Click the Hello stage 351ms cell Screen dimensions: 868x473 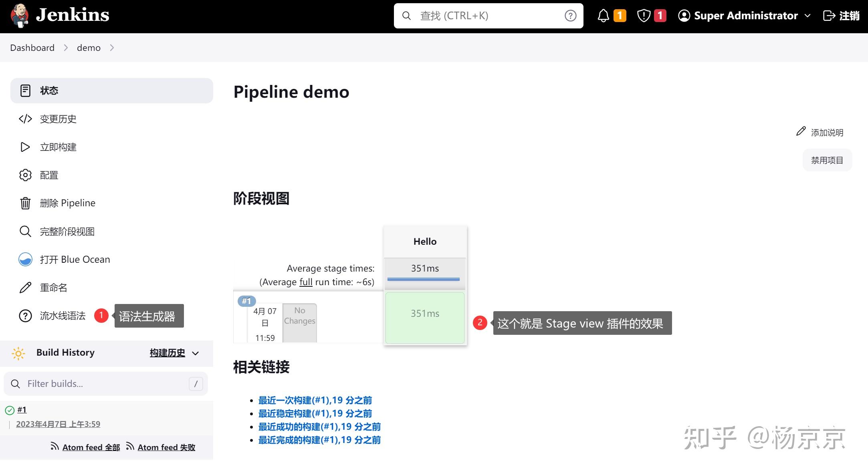pyautogui.click(x=424, y=314)
